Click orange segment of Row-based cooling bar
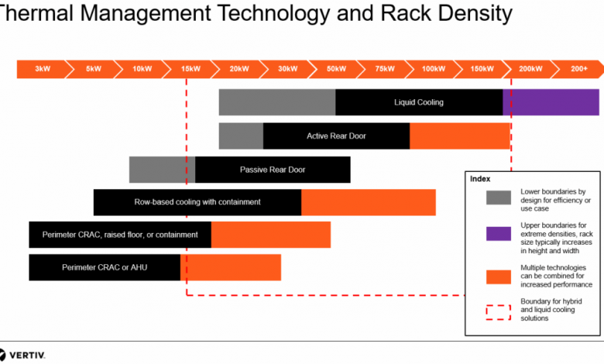This screenshot has width=604, height=364. tap(369, 202)
